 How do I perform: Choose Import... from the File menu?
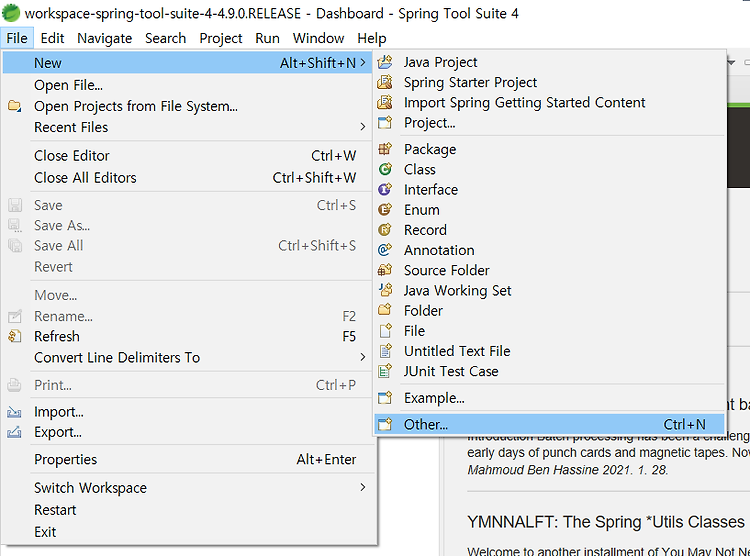tap(189, 411)
